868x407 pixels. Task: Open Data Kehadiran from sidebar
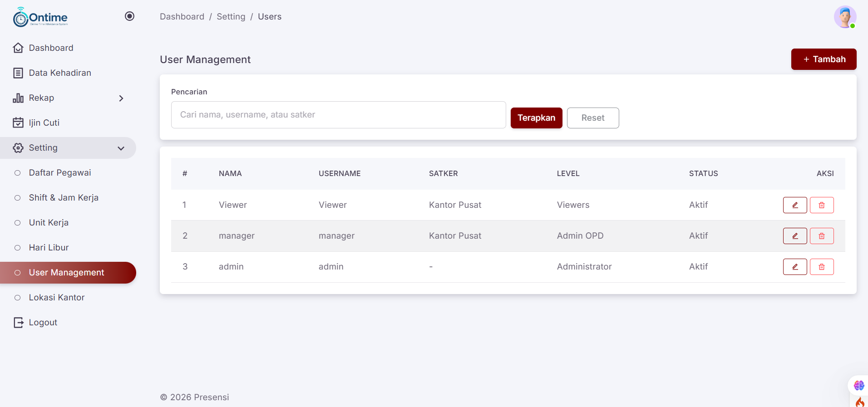click(59, 73)
